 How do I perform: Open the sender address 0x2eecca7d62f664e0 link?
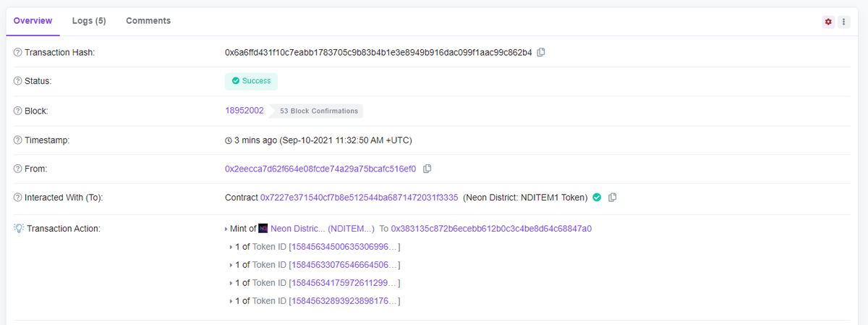[x=320, y=169]
